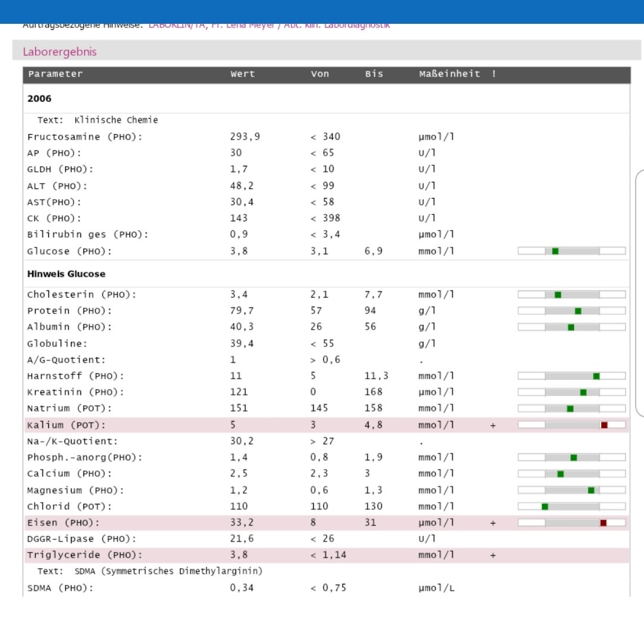Select the Globuline value 39,4
Viewport: 644px width, 644px height.
coord(241,343)
